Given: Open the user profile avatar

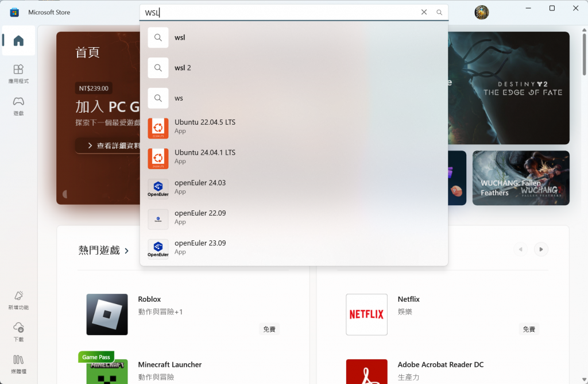Looking at the screenshot, I should tap(482, 13).
